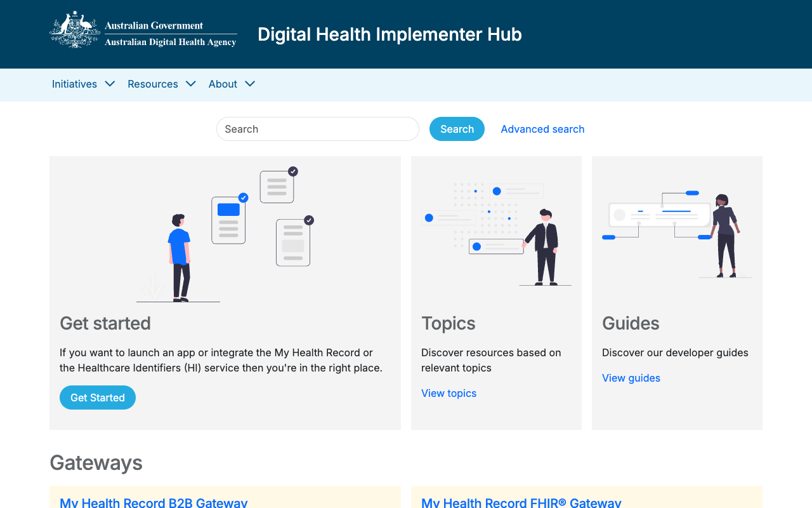
Task: Open the Initiatives menu
Action: click(x=74, y=84)
